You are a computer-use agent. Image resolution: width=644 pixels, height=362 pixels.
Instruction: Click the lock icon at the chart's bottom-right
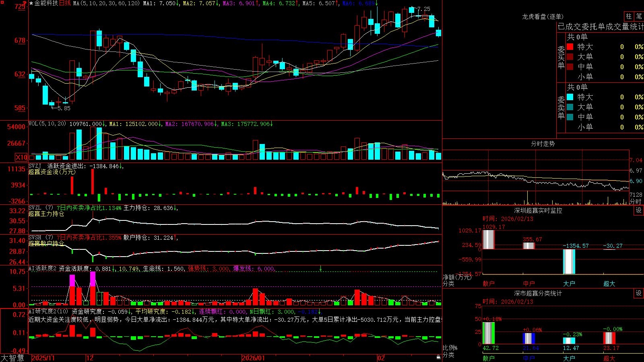[x=438, y=357]
